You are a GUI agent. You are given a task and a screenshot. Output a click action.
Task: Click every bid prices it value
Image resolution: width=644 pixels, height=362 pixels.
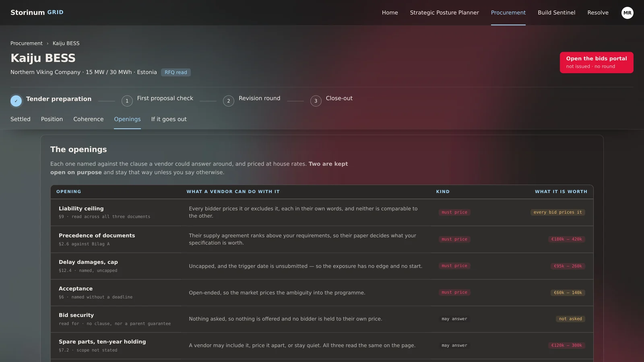click(x=557, y=212)
